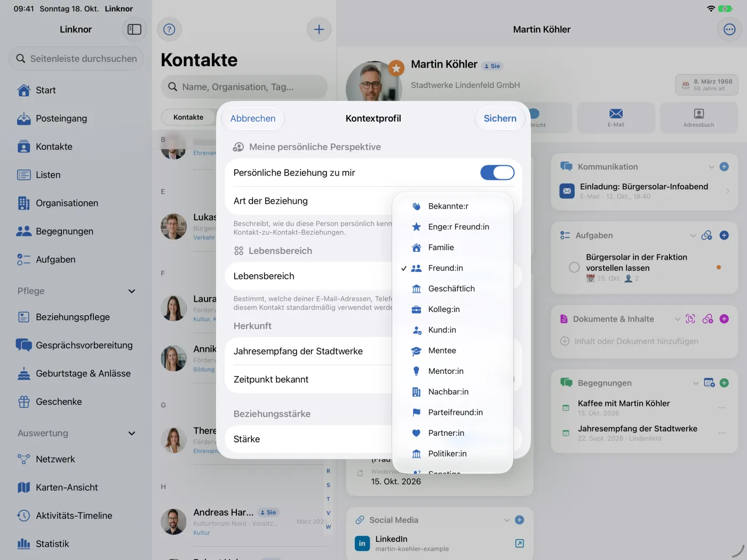This screenshot has height=560, width=747.
Task: Select Geschäftlich in the dropdown list
Action: 452,289
